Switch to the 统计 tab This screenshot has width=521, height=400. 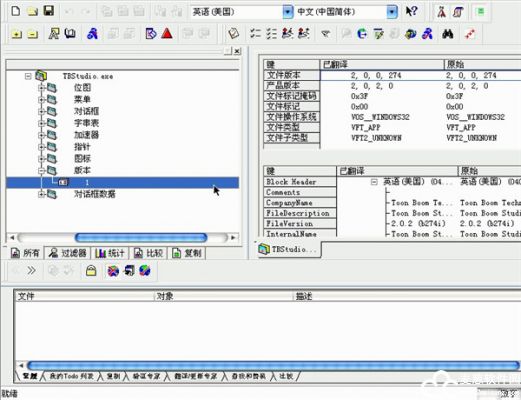point(110,253)
